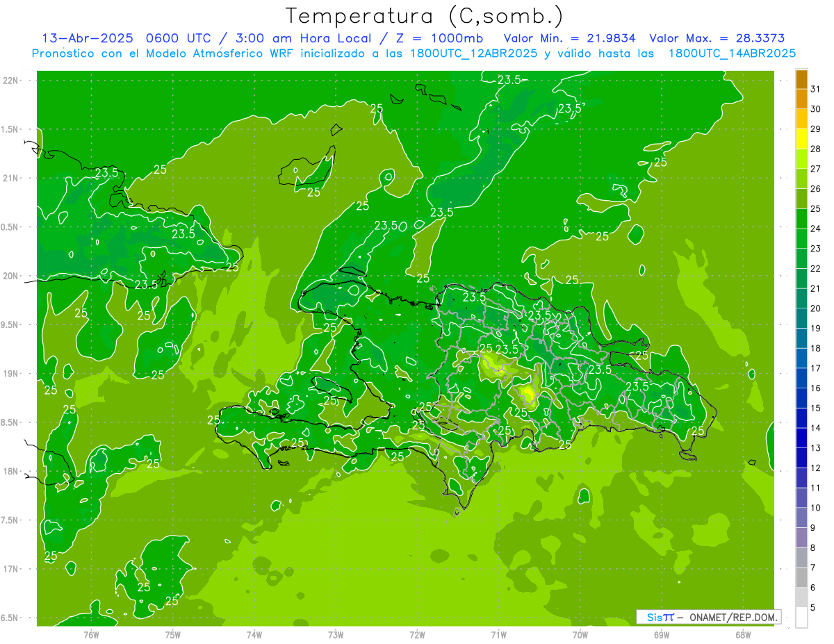This screenshot has height=644, width=834.
Task: Click the "Valor Max. = 28.3373" value
Action: click(717, 38)
